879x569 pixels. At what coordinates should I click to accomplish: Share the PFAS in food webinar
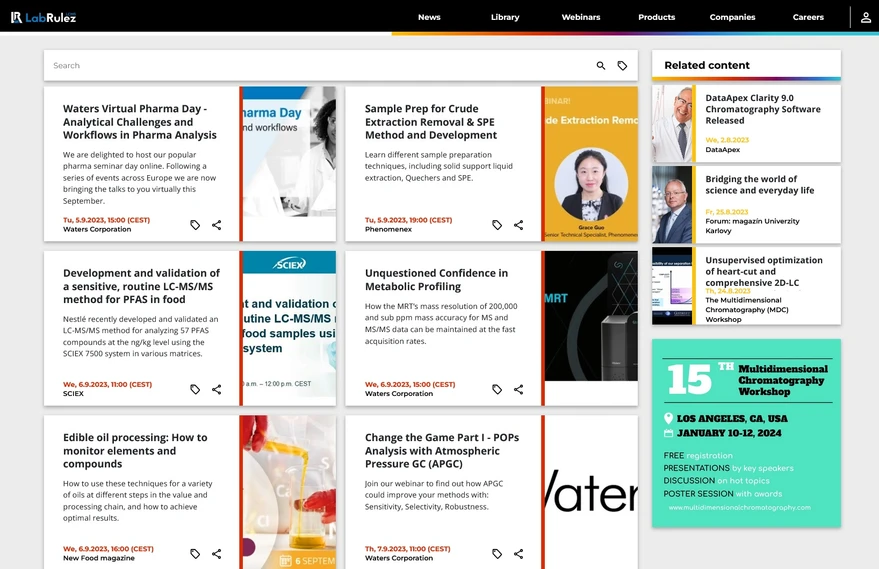(x=216, y=389)
